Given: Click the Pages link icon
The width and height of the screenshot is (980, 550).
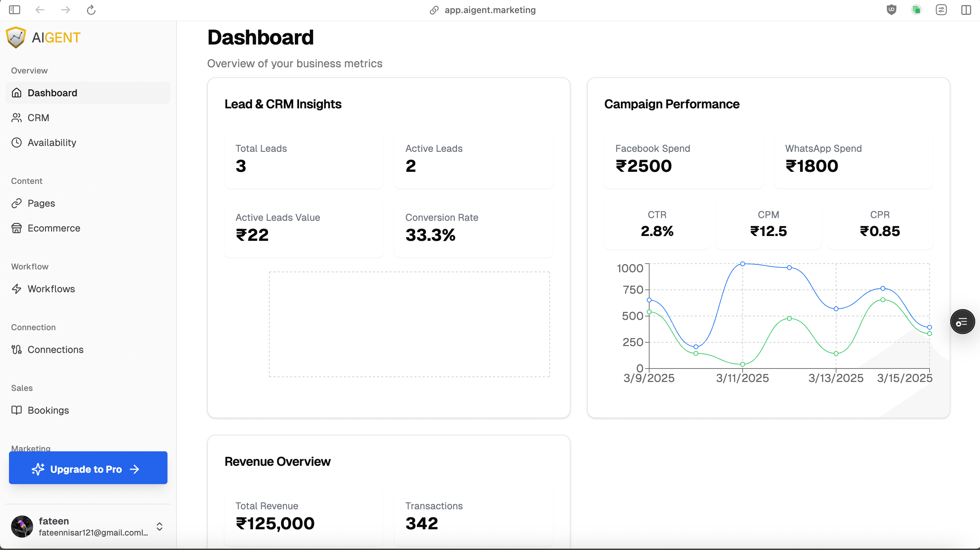Looking at the screenshot, I should point(16,203).
